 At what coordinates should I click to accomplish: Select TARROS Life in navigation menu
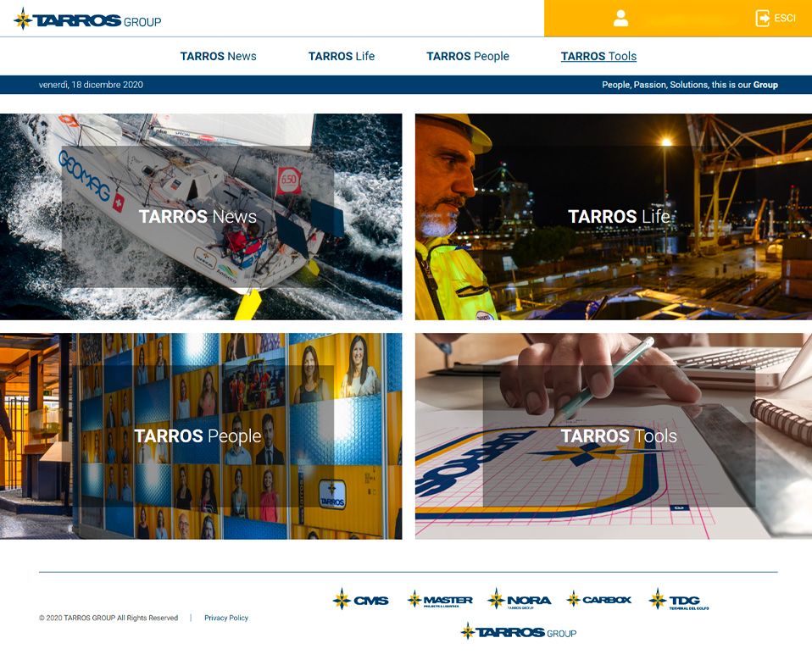pos(342,57)
